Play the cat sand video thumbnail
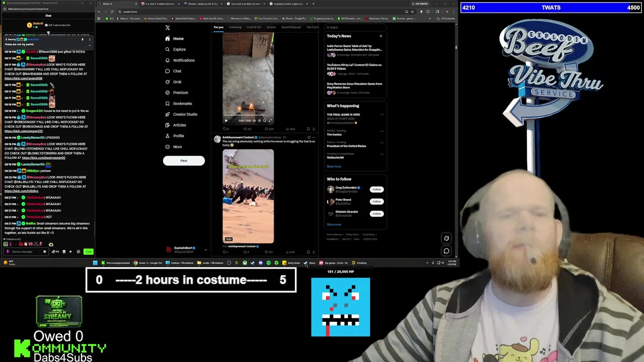The image size is (644, 362). [x=248, y=196]
